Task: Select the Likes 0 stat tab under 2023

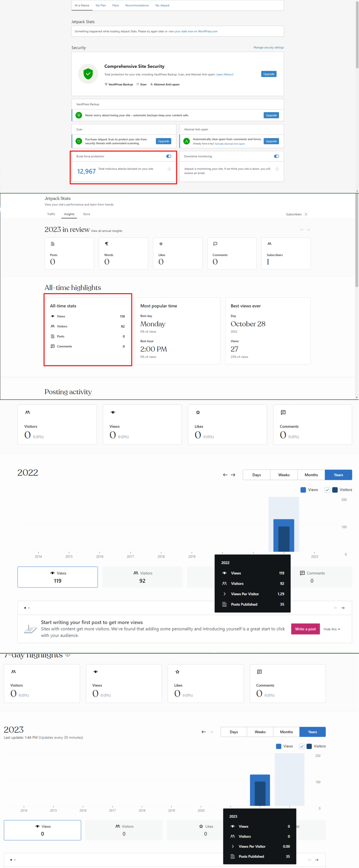Action: coord(206,830)
